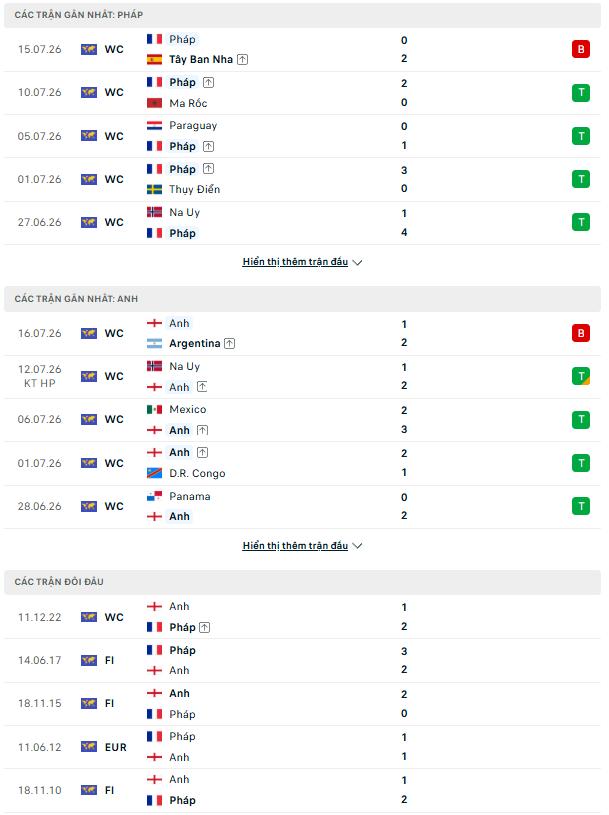Click the Mexico flag icon
Image resolution: width=609 pixels, height=815 pixels.
[154, 410]
